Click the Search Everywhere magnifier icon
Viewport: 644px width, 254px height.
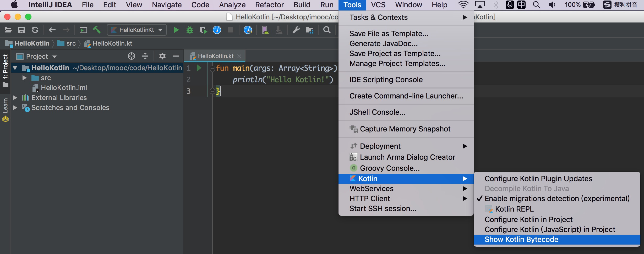327,30
